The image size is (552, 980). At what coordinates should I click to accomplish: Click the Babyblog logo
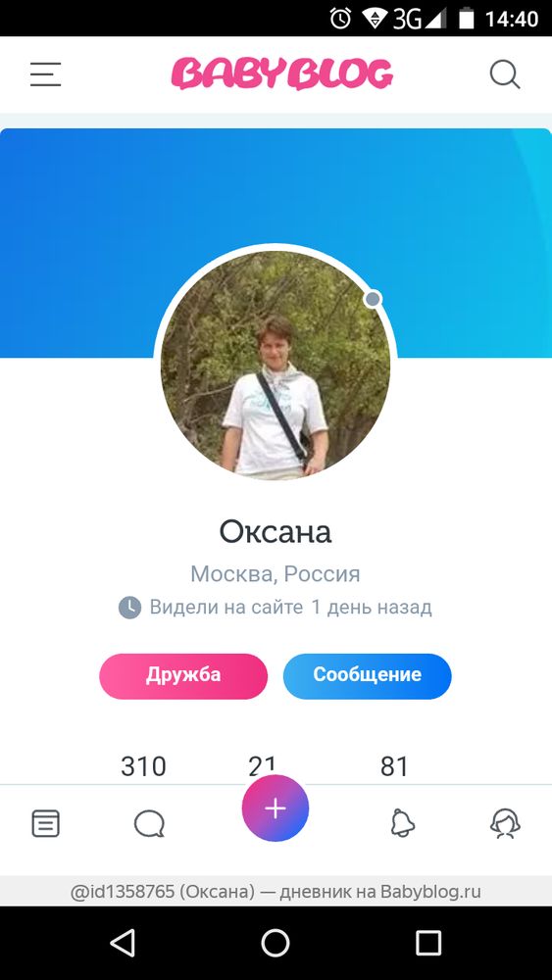click(x=282, y=73)
